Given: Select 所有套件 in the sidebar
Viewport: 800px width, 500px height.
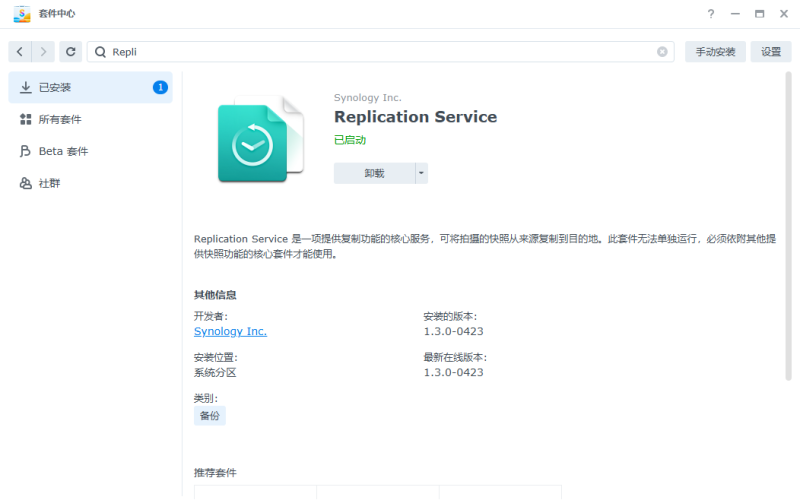Looking at the screenshot, I should click(90, 119).
